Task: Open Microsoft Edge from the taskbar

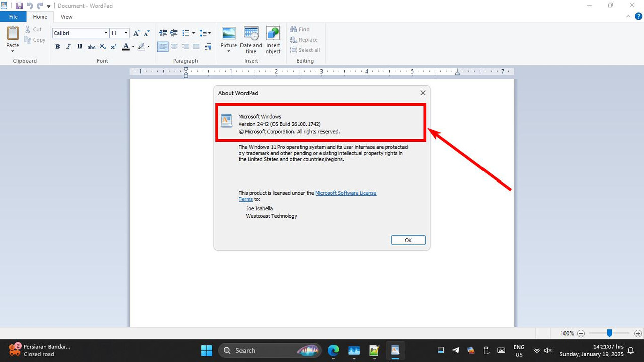Action: tap(333, 350)
